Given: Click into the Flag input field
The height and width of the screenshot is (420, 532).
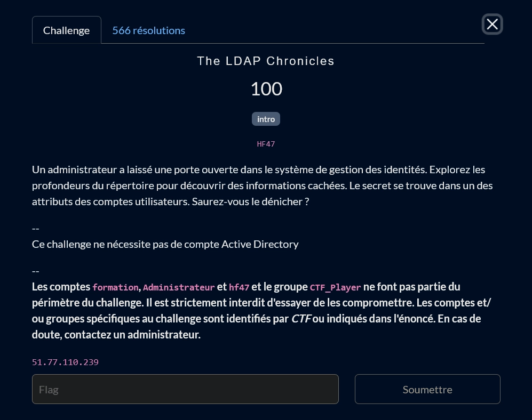Looking at the screenshot, I should click(185, 389).
